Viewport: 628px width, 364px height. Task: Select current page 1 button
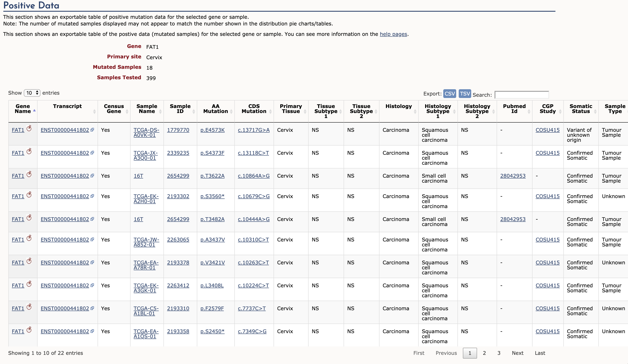pos(470,353)
